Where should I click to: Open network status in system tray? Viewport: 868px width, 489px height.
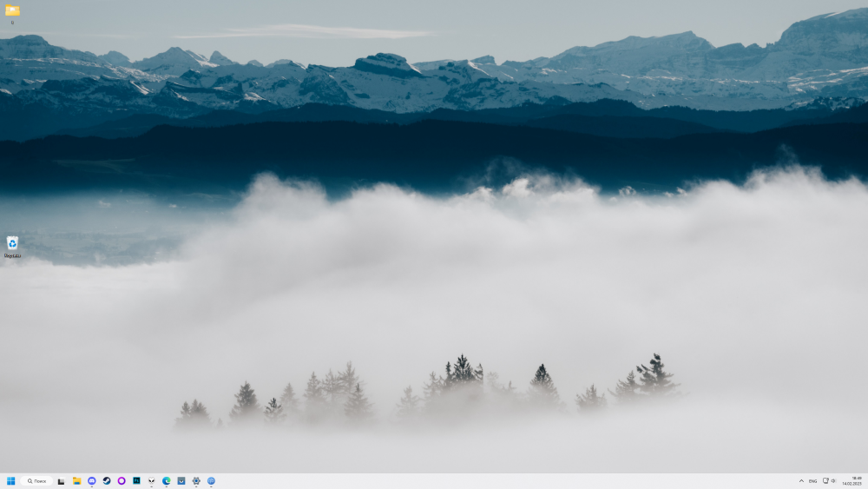point(825,480)
